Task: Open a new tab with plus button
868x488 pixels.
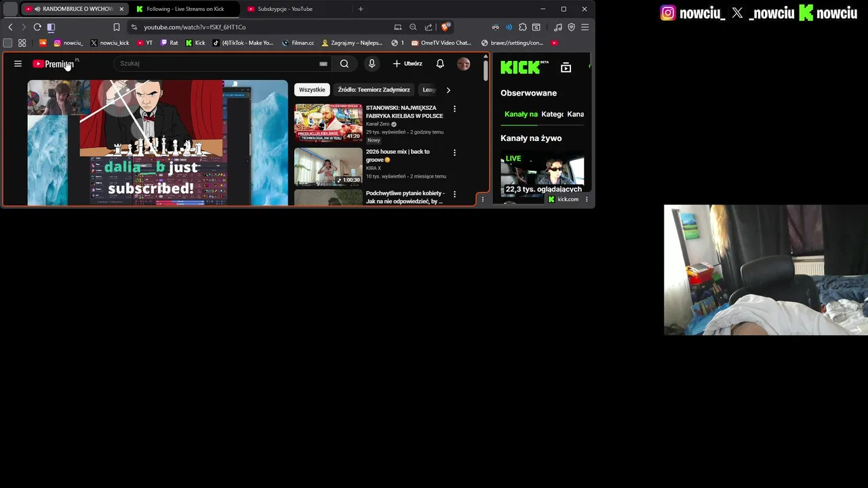Action: (361, 9)
